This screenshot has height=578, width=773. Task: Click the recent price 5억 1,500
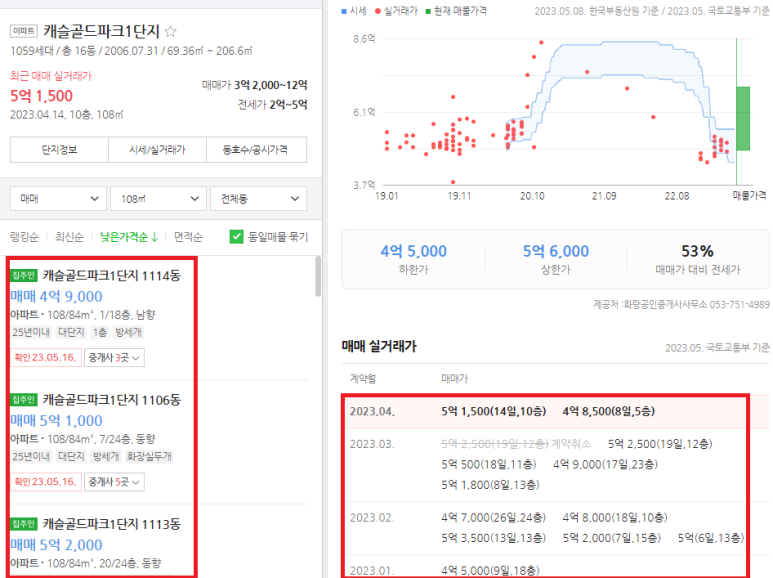41,96
